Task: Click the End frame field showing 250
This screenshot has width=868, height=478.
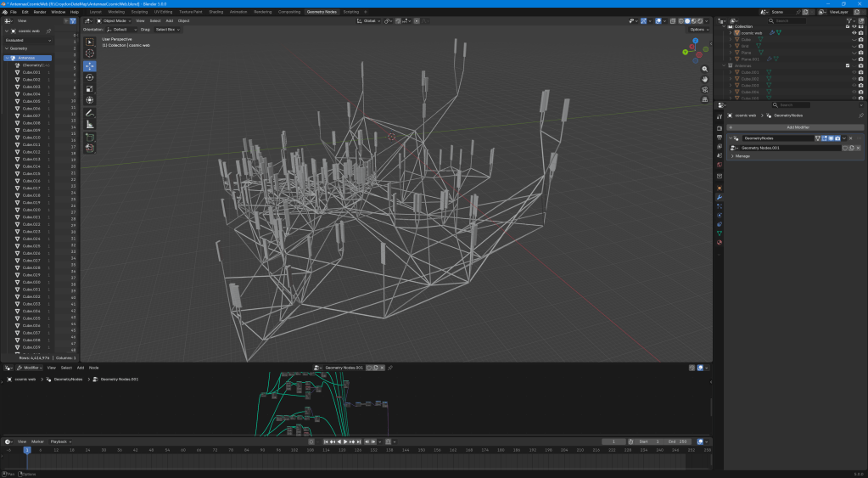Action: coord(678,441)
